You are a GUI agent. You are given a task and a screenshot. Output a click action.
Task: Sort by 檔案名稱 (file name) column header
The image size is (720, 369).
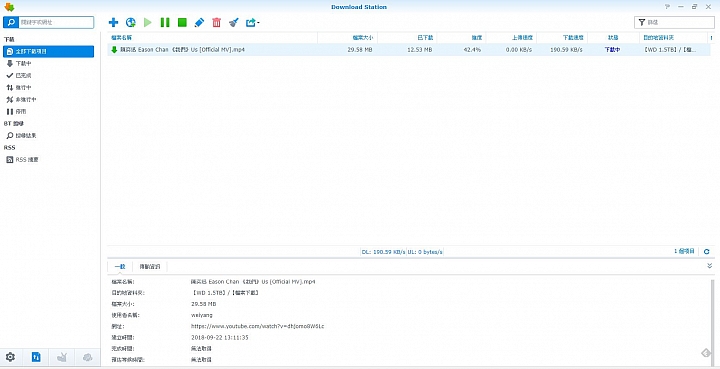click(213, 38)
